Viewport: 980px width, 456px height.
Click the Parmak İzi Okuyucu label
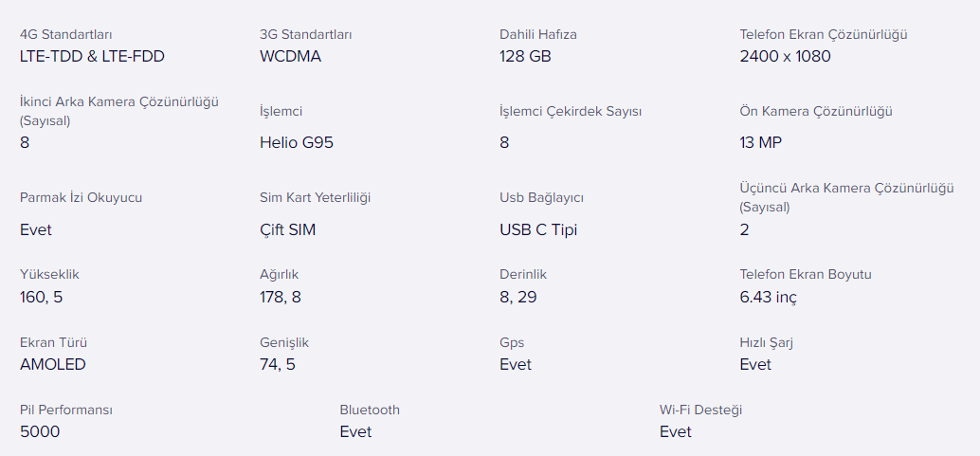tap(82, 197)
